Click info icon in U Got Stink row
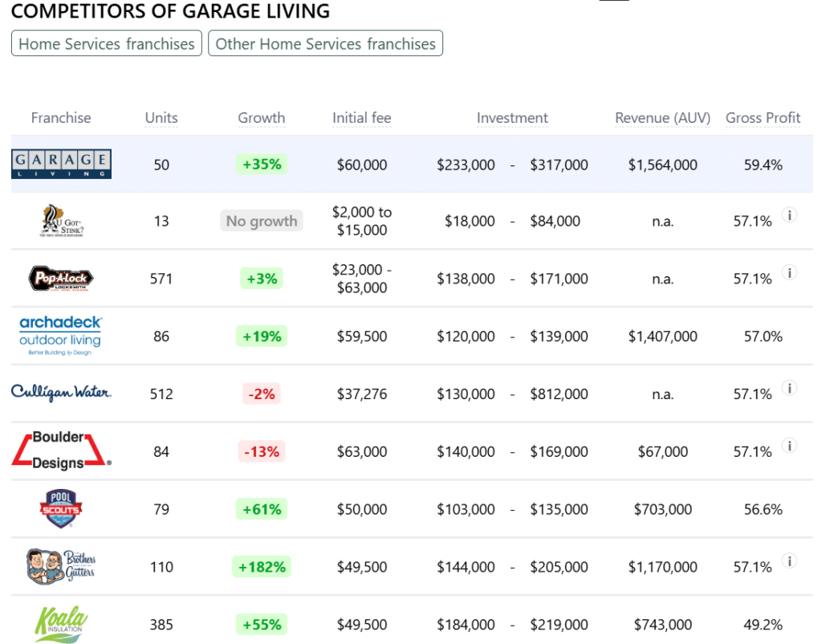This screenshot has height=644, width=822. click(790, 215)
